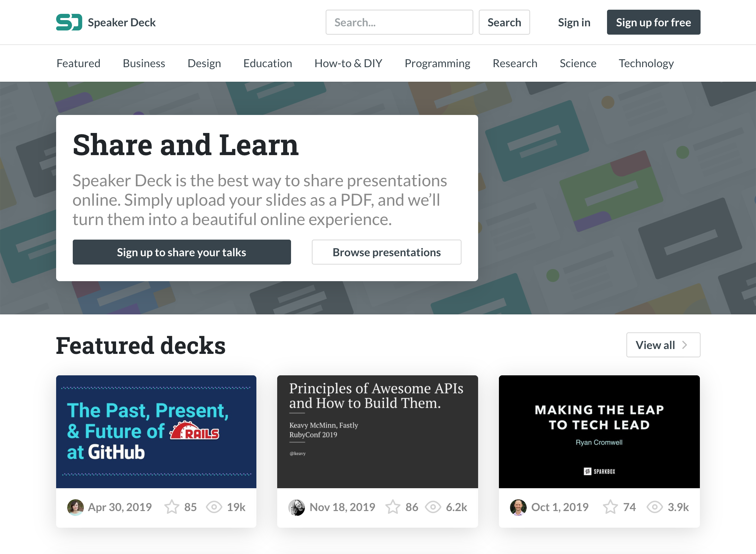
Task: Click Sign up to share your talks
Action: click(x=181, y=252)
